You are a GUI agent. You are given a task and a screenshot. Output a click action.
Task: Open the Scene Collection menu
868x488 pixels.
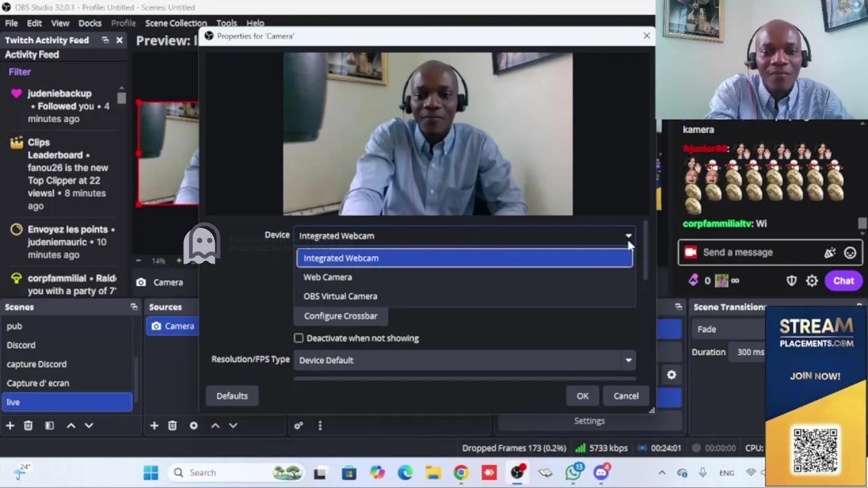pos(176,23)
